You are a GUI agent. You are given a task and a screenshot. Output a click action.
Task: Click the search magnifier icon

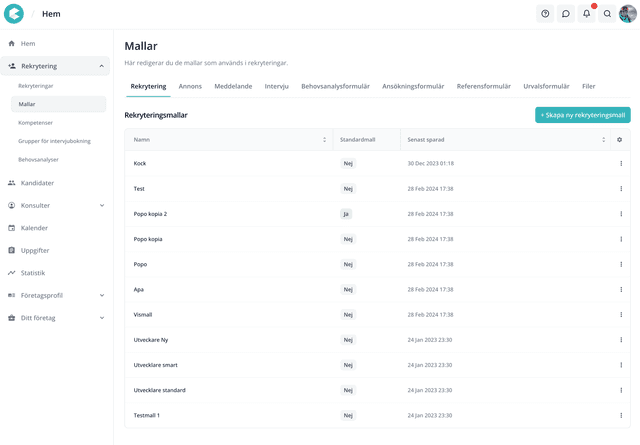coord(607,14)
